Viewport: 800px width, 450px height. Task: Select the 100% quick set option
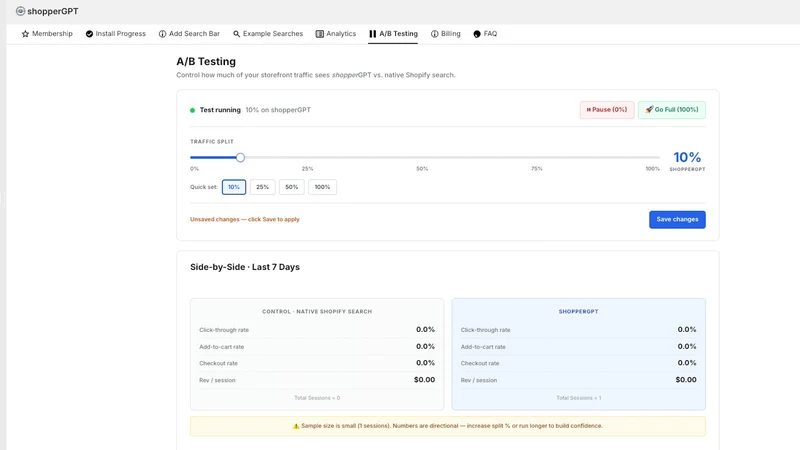pos(322,187)
